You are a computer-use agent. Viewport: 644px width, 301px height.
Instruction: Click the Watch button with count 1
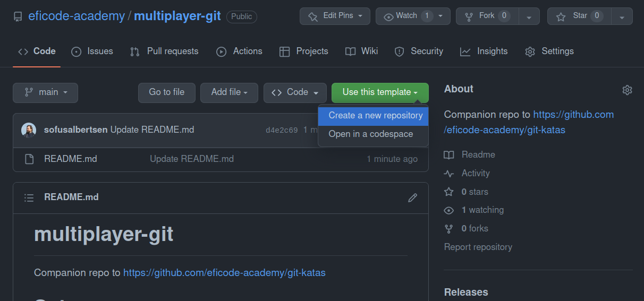tap(413, 16)
